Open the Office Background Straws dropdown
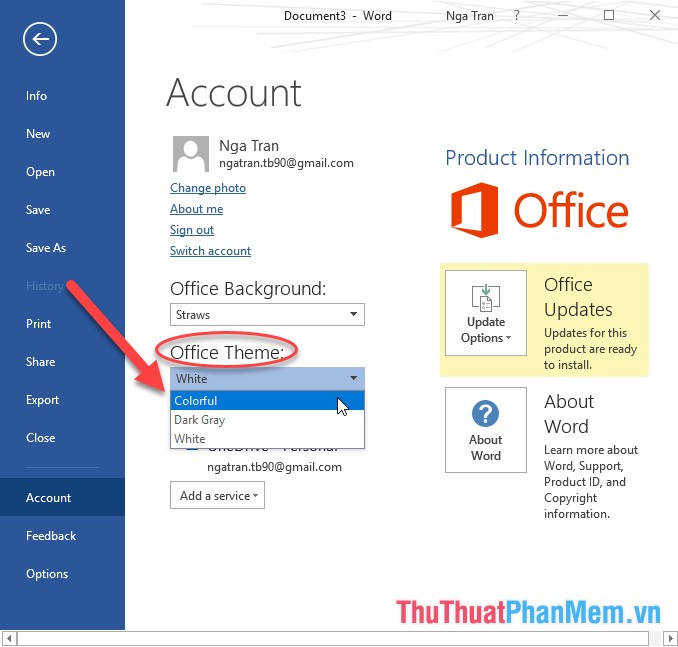 pos(267,314)
